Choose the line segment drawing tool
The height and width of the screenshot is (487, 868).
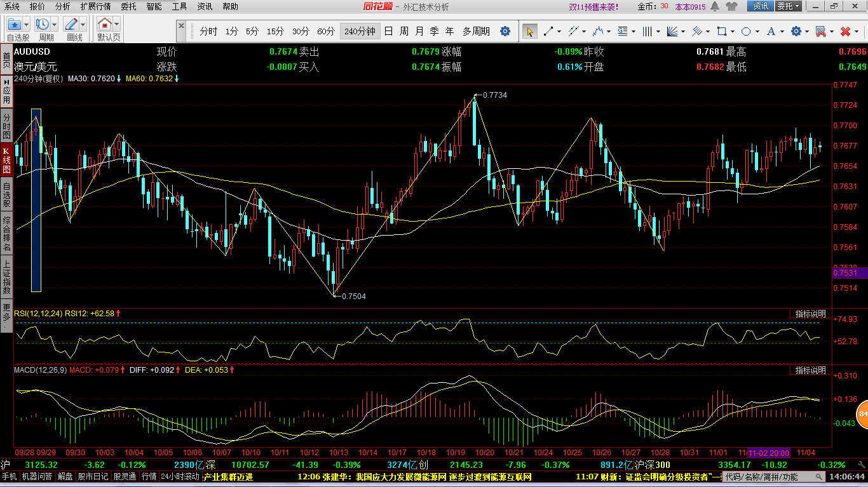point(548,31)
